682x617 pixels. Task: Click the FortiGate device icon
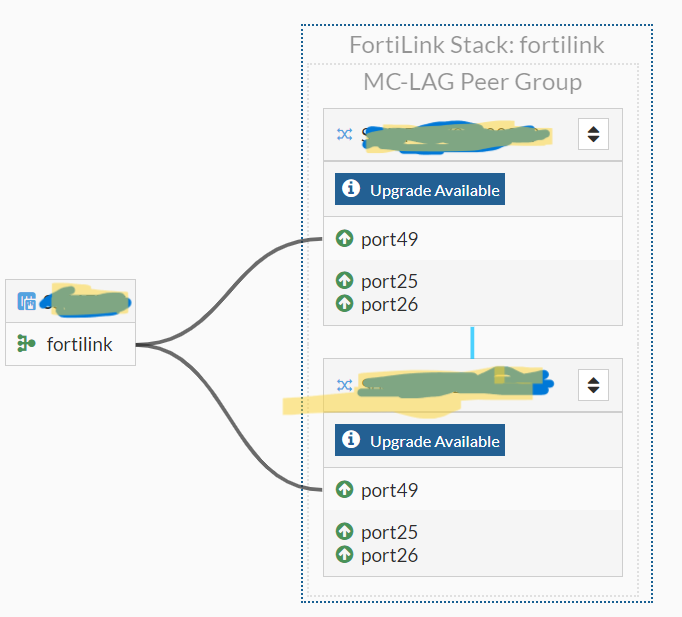27,301
